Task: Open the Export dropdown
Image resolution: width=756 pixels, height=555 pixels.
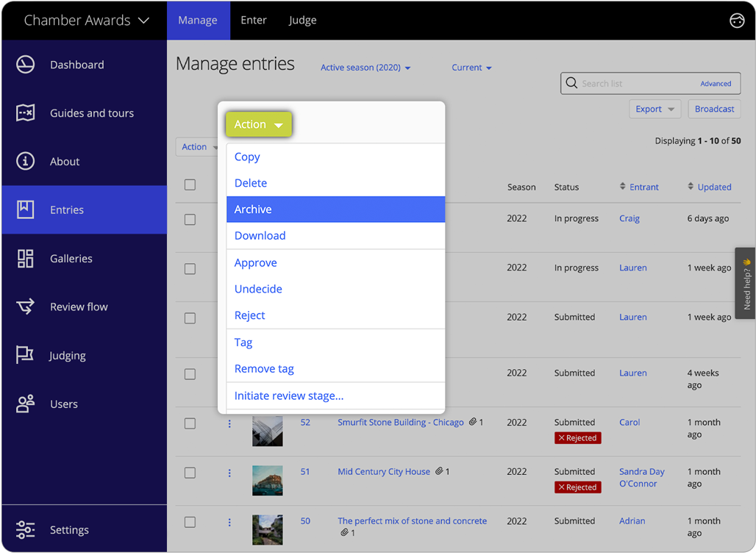Action: [655, 109]
